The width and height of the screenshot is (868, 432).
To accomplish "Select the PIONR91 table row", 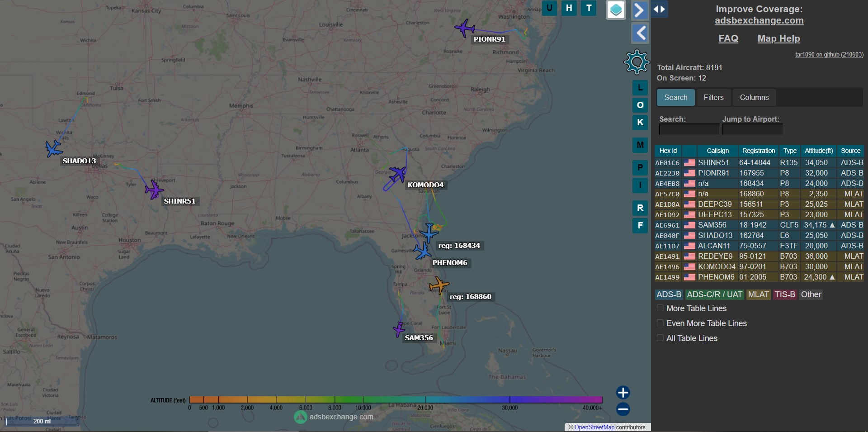I will [759, 173].
